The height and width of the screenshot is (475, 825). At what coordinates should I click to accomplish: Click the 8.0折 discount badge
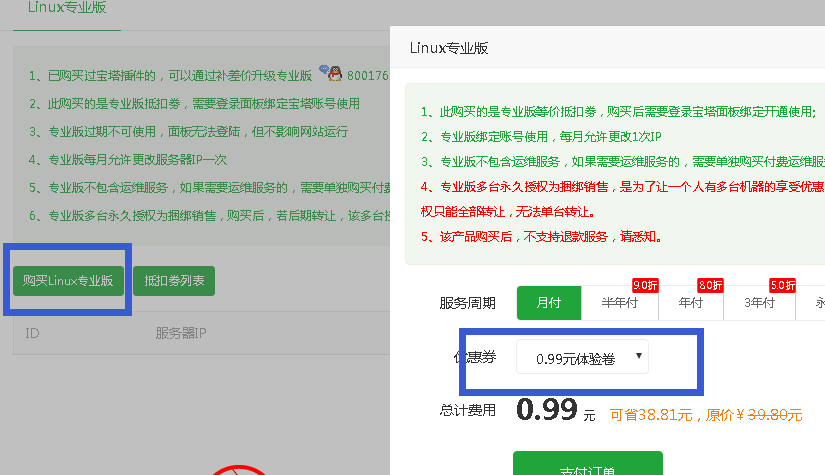point(710,286)
